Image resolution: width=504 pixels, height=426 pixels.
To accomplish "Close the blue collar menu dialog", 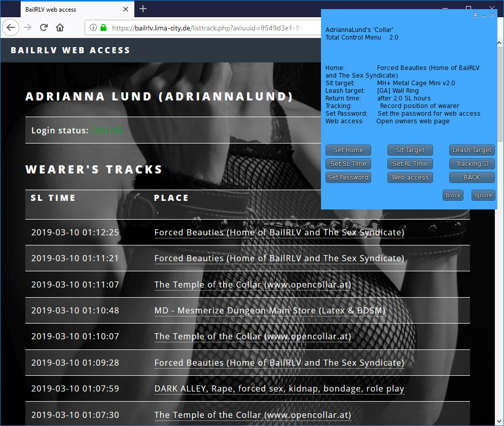I will click(x=492, y=15).
